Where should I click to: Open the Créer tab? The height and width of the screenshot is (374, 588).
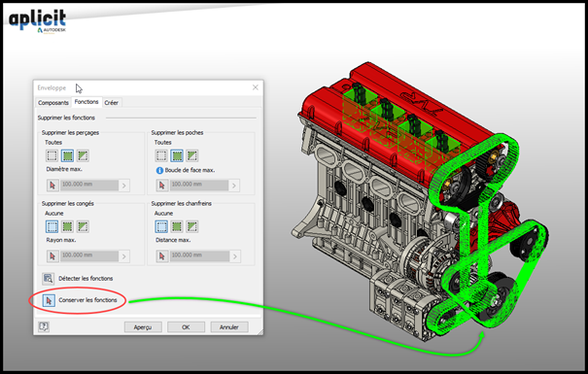[112, 103]
